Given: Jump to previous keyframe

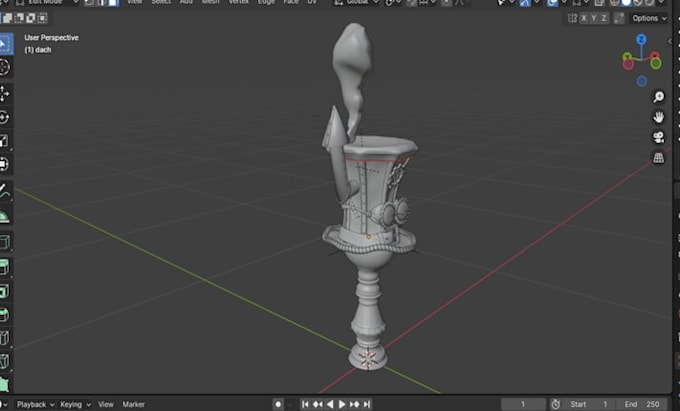Looking at the screenshot, I should (x=317, y=404).
